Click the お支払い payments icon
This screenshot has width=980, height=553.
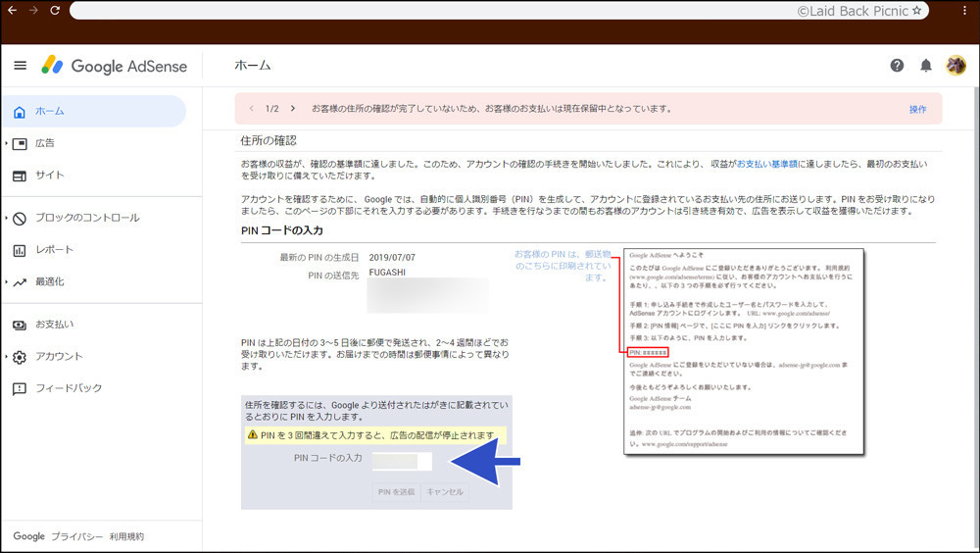coord(20,325)
